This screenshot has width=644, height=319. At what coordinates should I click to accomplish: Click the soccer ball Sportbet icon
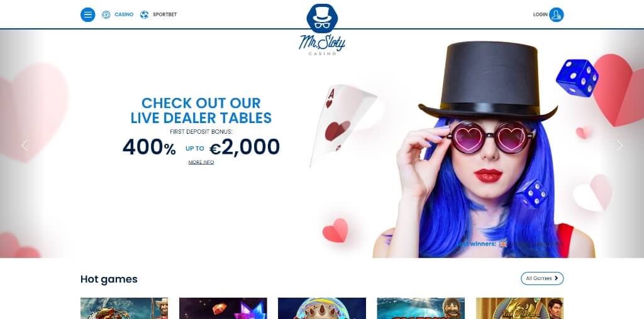144,15
